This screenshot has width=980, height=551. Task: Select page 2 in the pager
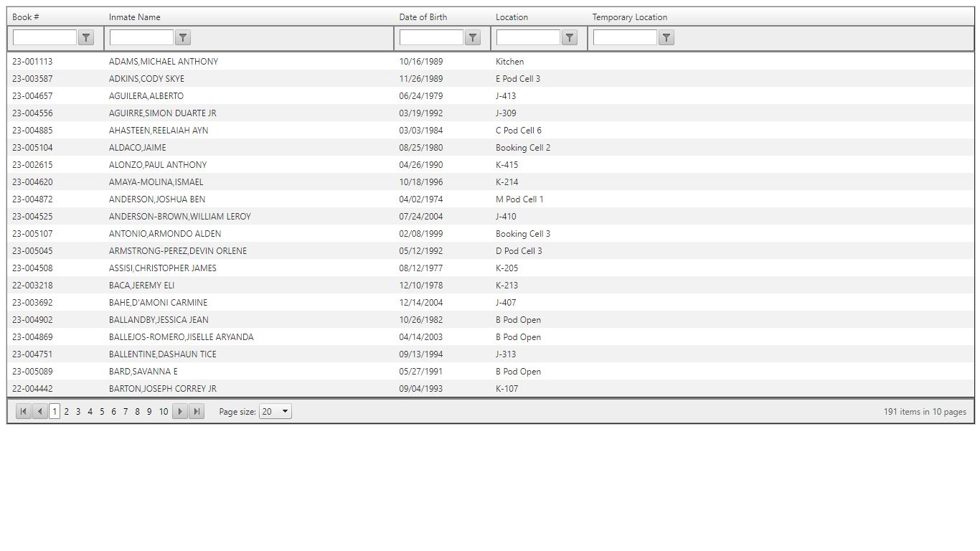click(x=67, y=412)
